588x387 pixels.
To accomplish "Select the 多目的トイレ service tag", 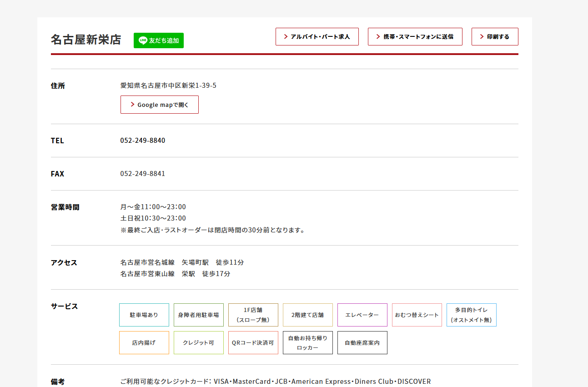I will click(472, 315).
